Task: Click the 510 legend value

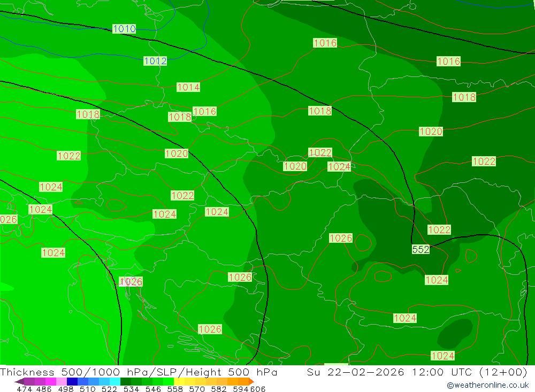Action: [x=87, y=389]
